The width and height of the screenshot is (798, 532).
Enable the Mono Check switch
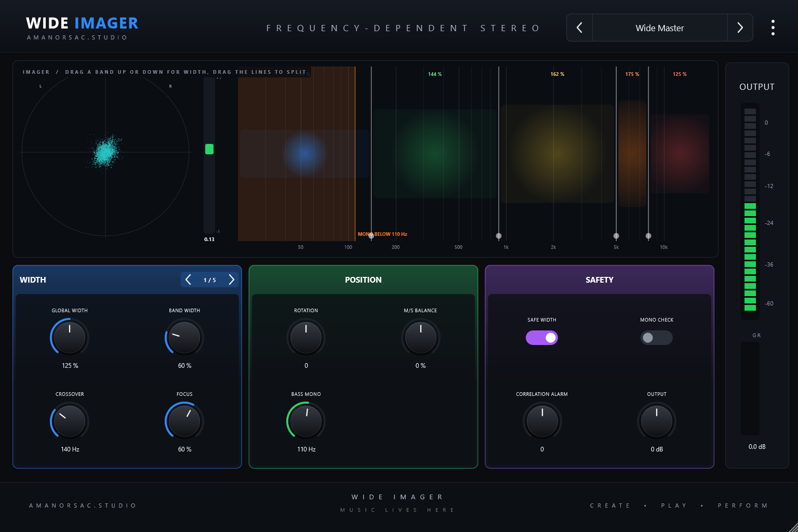(657, 338)
